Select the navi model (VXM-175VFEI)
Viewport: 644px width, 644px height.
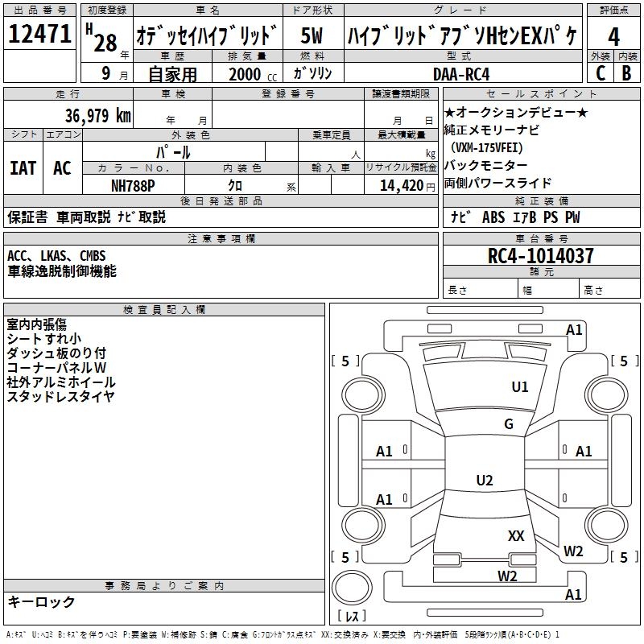[487, 148]
